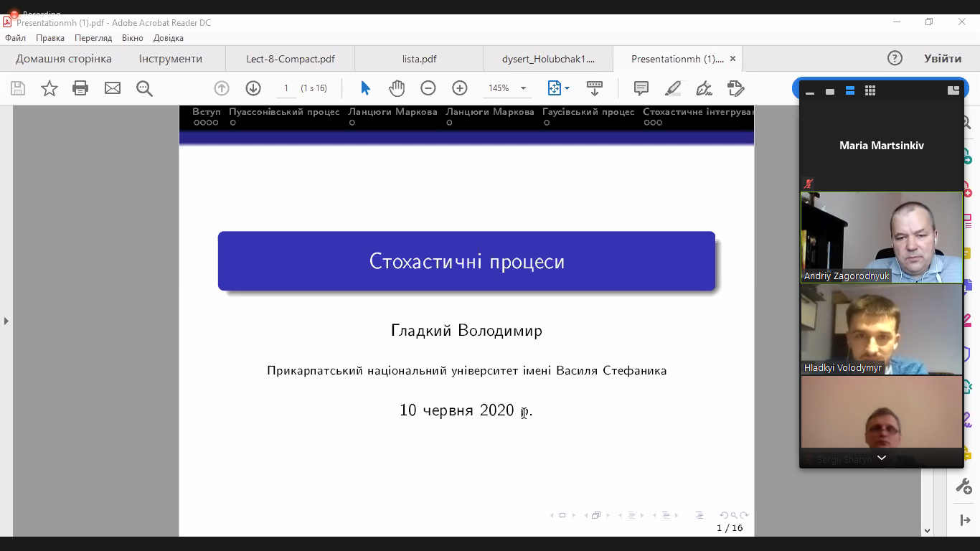The height and width of the screenshot is (551, 980).
Task: Send file by email envelope icon
Action: pyautogui.click(x=113, y=88)
